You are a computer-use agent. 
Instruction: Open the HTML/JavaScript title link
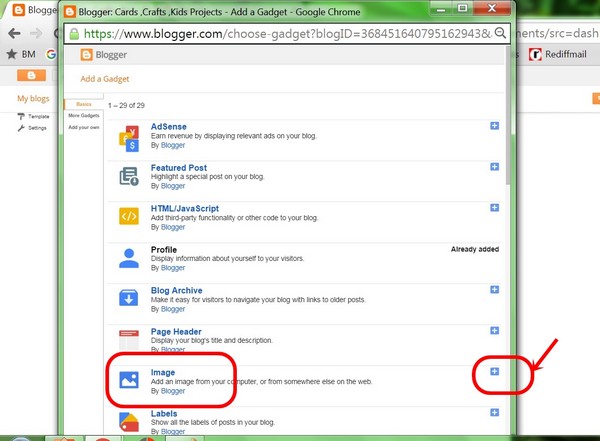click(185, 209)
